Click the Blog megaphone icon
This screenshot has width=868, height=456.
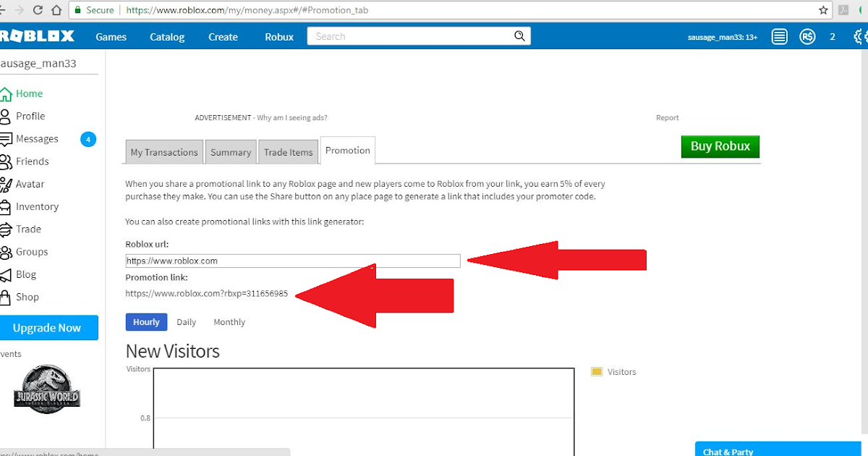click(6, 274)
